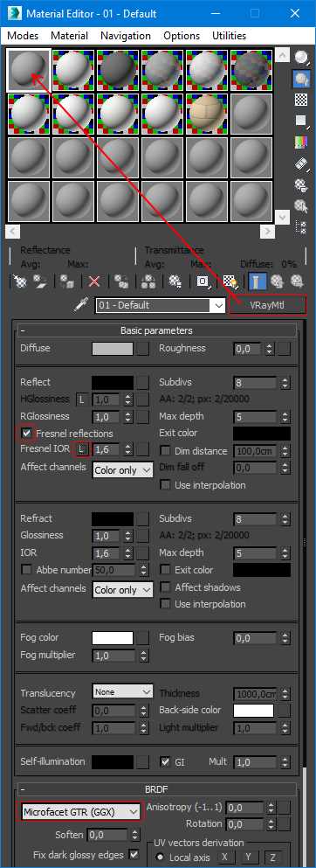Click the white Fog color swatch
Viewport: 316px width, 868px height.
(113, 638)
